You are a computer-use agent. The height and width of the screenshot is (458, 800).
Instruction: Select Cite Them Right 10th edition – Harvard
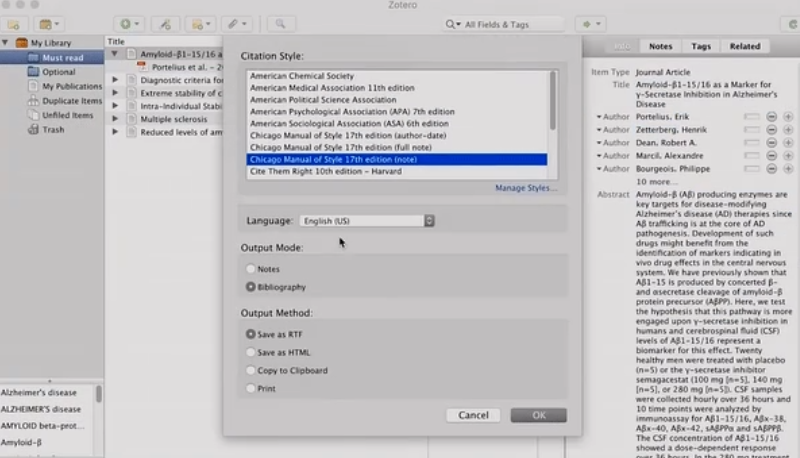coord(326,171)
